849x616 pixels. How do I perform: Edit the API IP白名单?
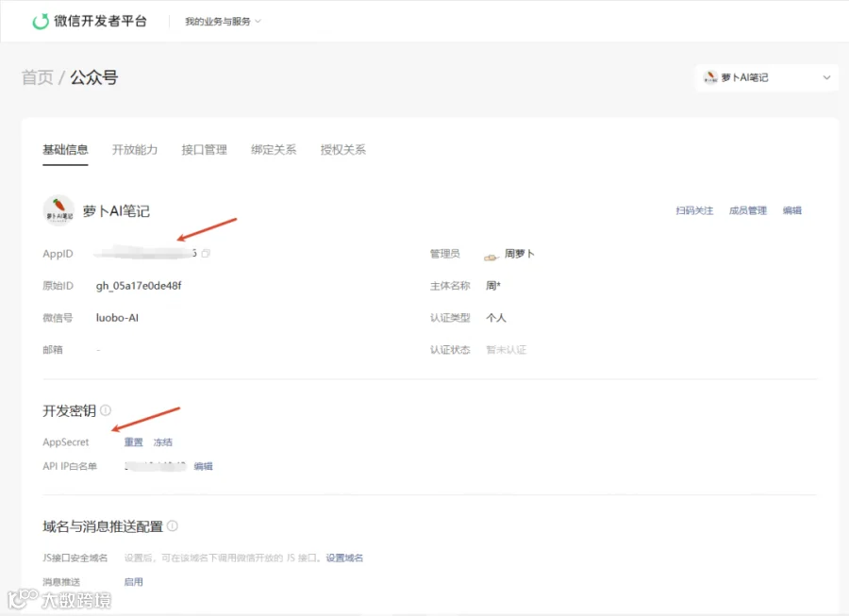(x=203, y=466)
